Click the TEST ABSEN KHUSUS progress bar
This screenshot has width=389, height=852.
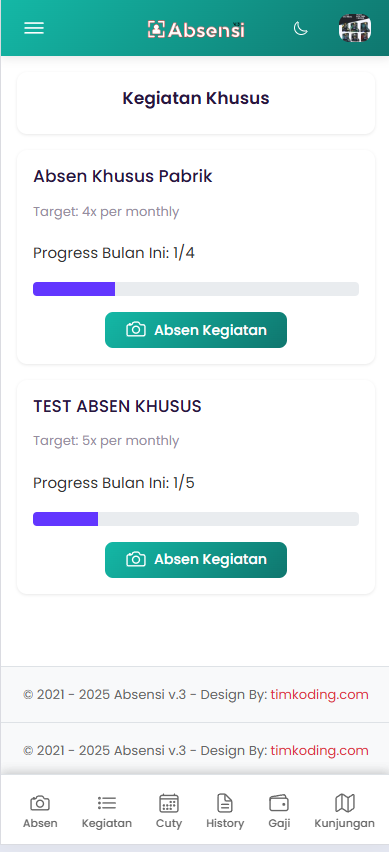pyautogui.click(x=196, y=519)
